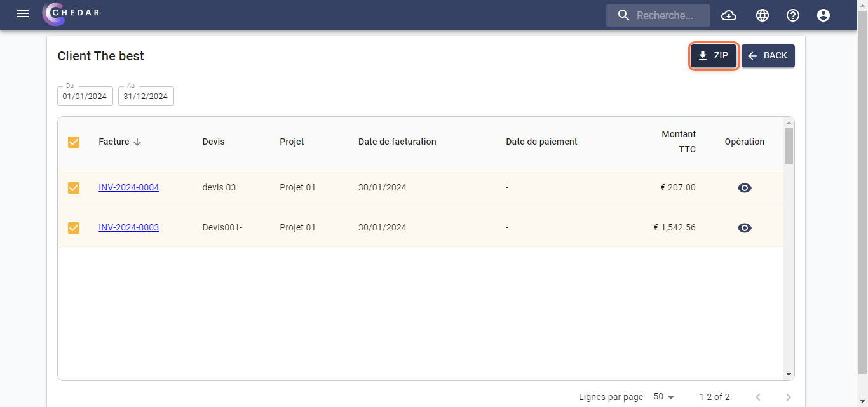The width and height of the screenshot is (868, 407).
Task: Click the cloud download icon
Action: tap(729, 15)
